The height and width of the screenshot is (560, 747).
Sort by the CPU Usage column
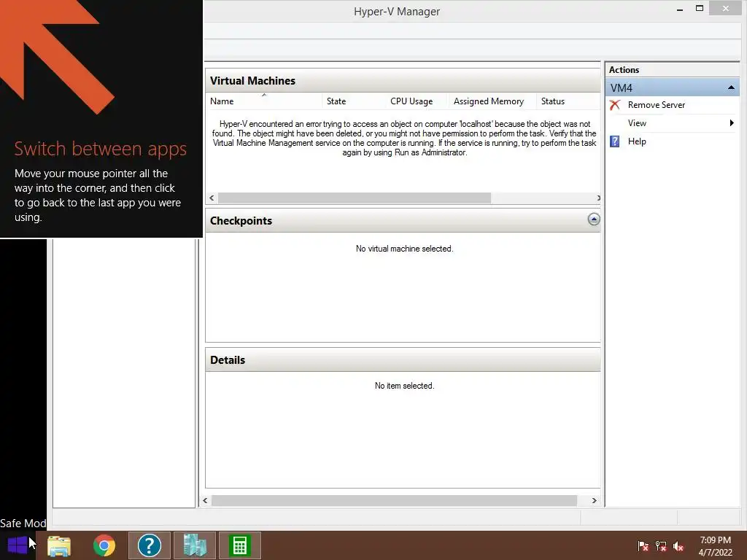click(x=416, y=101)
